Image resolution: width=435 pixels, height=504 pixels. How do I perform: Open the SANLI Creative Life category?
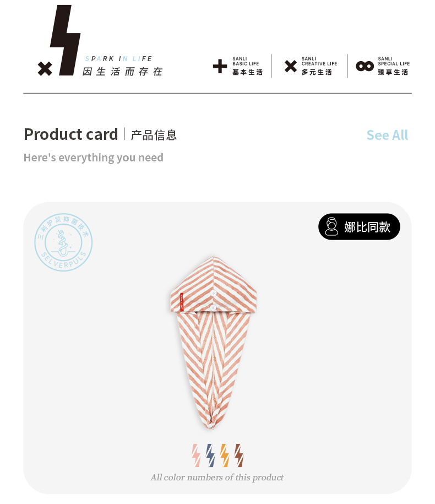click(x=319, y=67)
